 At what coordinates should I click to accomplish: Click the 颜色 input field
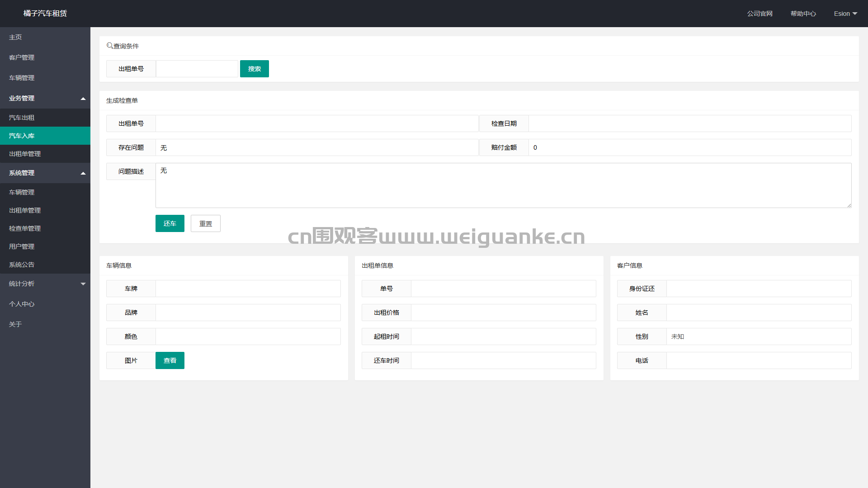click(248, 336)
